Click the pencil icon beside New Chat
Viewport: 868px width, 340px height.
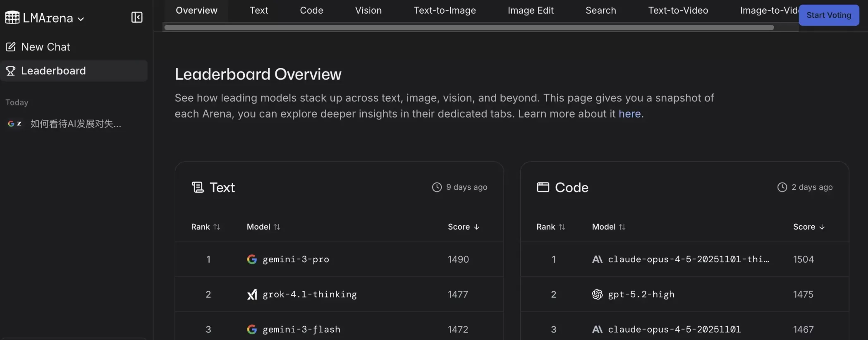click(x=11, y=47)
